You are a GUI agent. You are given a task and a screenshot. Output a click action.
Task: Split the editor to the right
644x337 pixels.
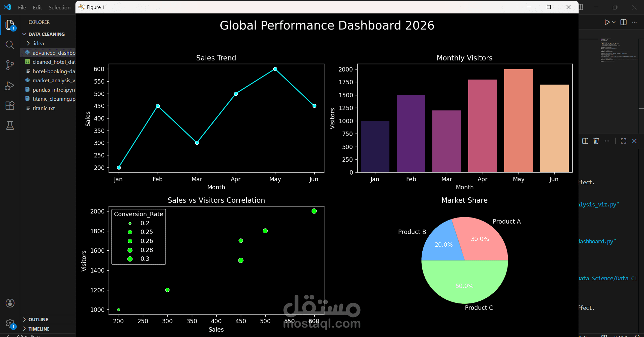(x=624, y=22)
